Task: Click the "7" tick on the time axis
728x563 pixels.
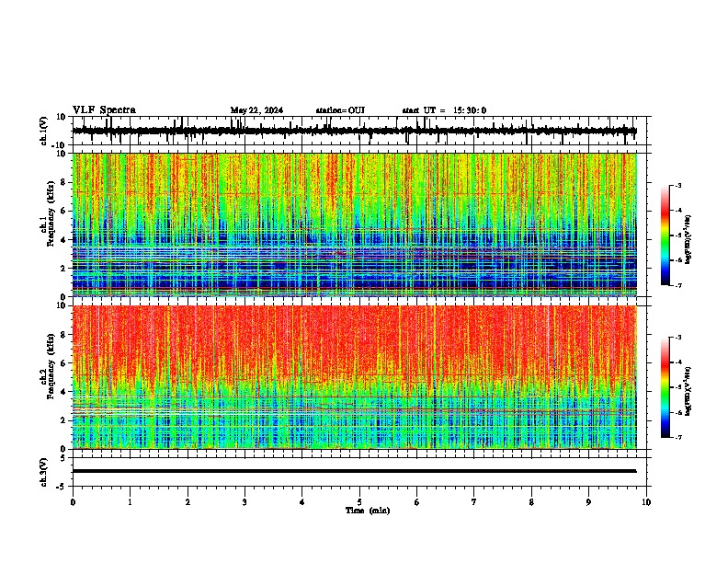Action: click(474, 502)
